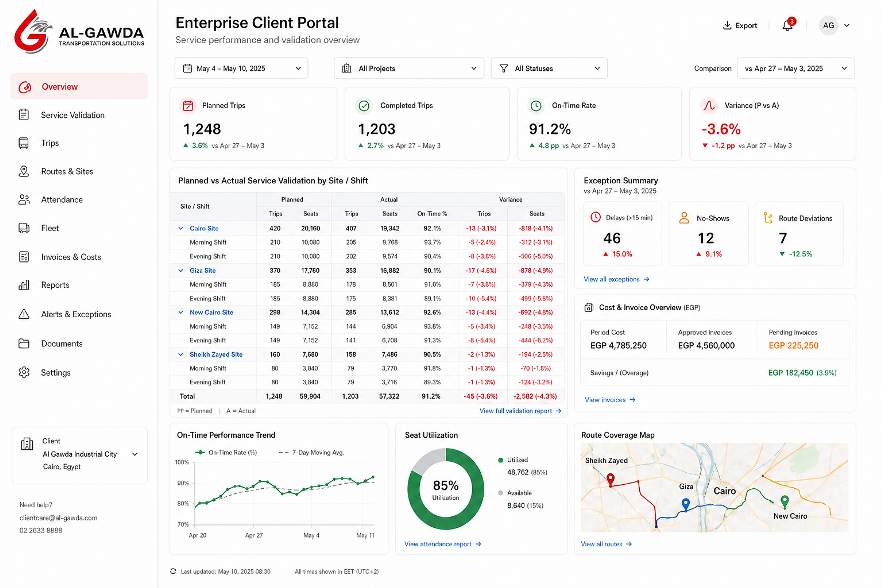The width and height of the screenshot is (882, 588).
Task: Click the Attendance people icon
Action: (x=24, y=200)
